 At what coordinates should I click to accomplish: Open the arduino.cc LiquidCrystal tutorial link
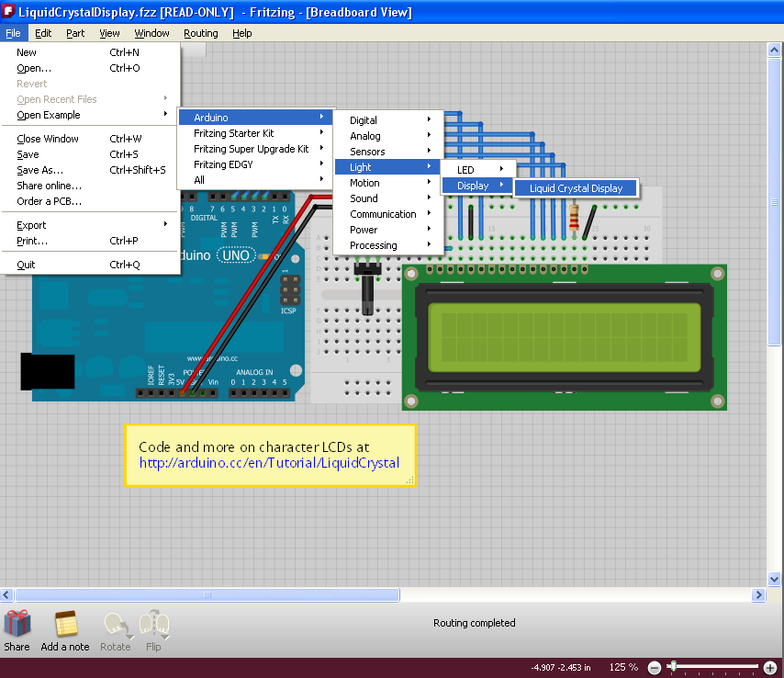(269, 463)
